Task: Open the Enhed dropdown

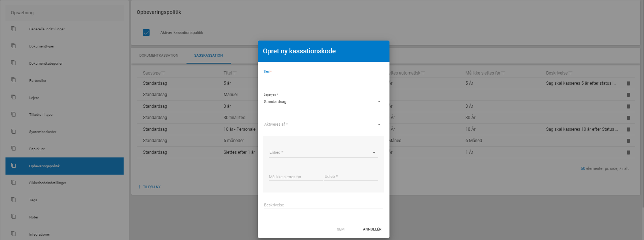Action: [323, 152]
